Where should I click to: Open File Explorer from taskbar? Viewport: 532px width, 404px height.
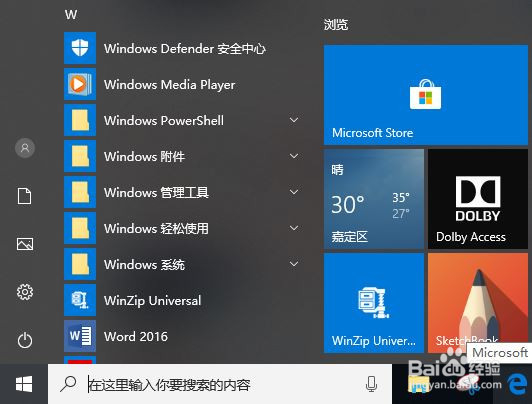point(418,385)
